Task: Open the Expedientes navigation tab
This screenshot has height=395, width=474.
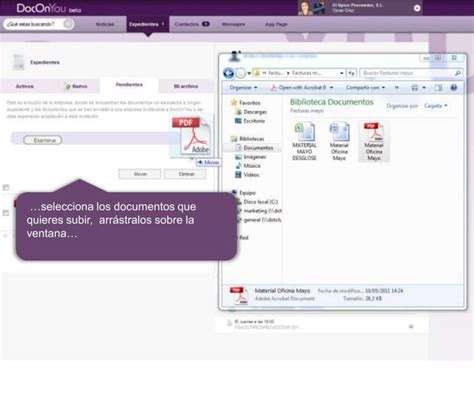Action: coord(147,24)
